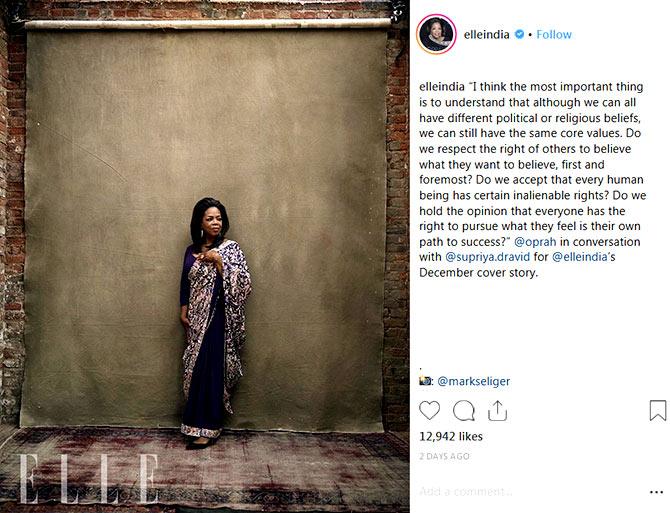Share the post using the upload arrow icon
670x513 pixels.
click(497, 411)
